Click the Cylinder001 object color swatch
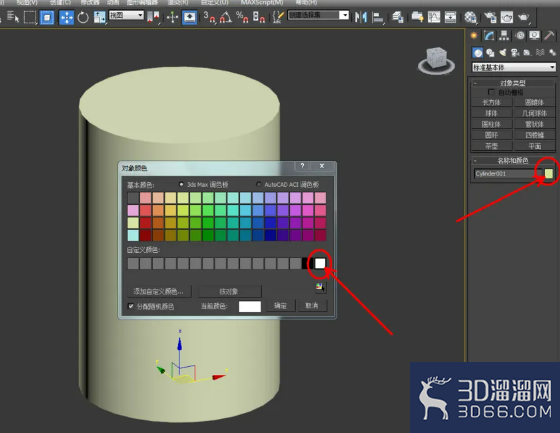The width and height of the screenshot is (560, 433). point(549,174)
